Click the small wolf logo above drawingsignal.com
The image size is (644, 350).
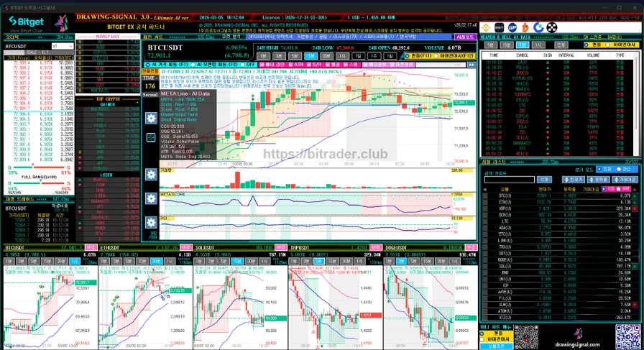pyautogui.click(x=578, y=333)
